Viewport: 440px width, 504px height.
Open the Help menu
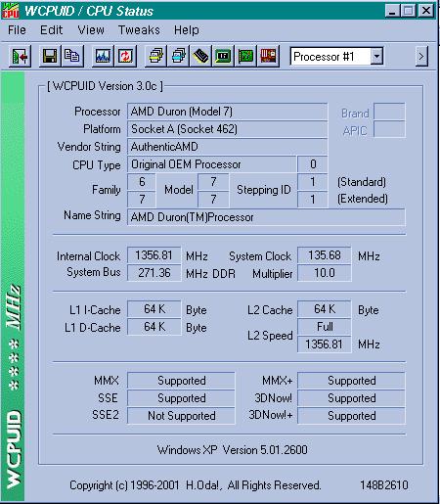coord(186,30)
